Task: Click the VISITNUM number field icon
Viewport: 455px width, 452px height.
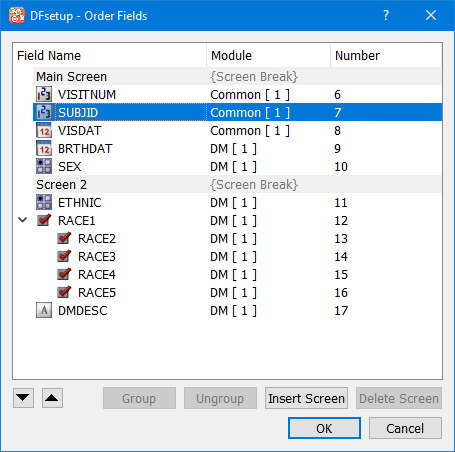Action: [44, 94]
